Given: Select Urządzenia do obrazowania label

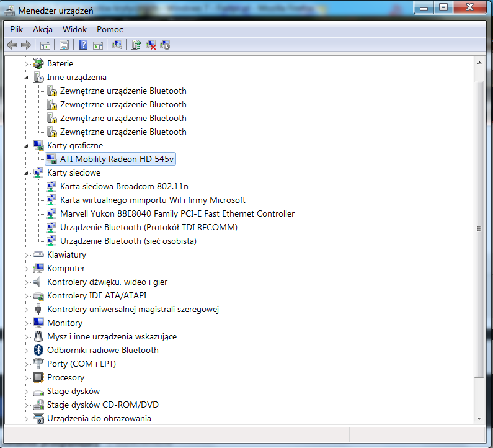Looking at the screenshot, I should point(99,418).
